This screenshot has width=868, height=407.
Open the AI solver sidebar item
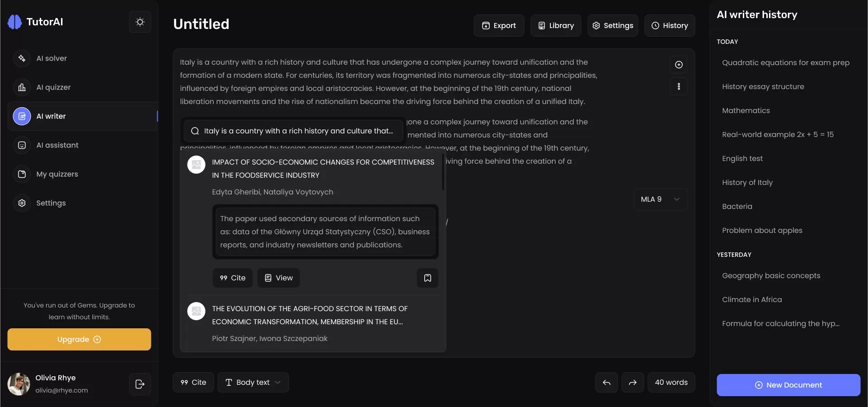pyautogui.click(x=52, y=58)
